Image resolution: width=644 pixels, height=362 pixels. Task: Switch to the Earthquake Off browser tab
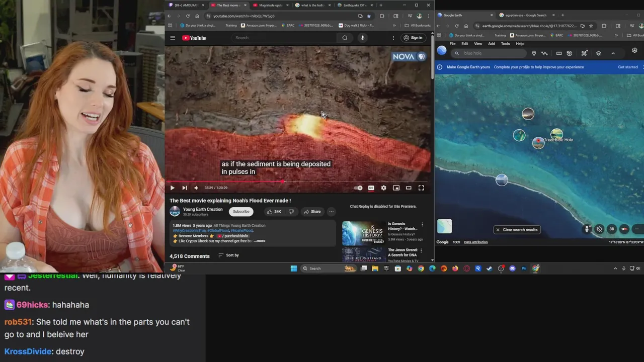[355, 5]
